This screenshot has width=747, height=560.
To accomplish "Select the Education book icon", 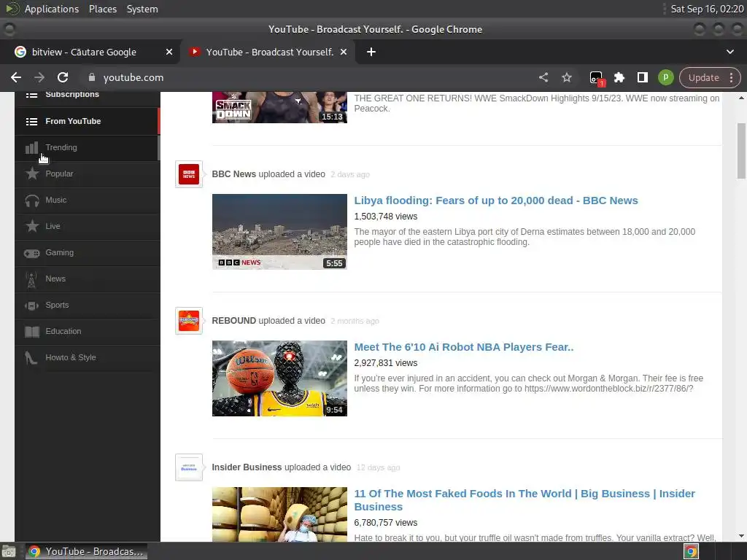I will [x=32, y=332].
